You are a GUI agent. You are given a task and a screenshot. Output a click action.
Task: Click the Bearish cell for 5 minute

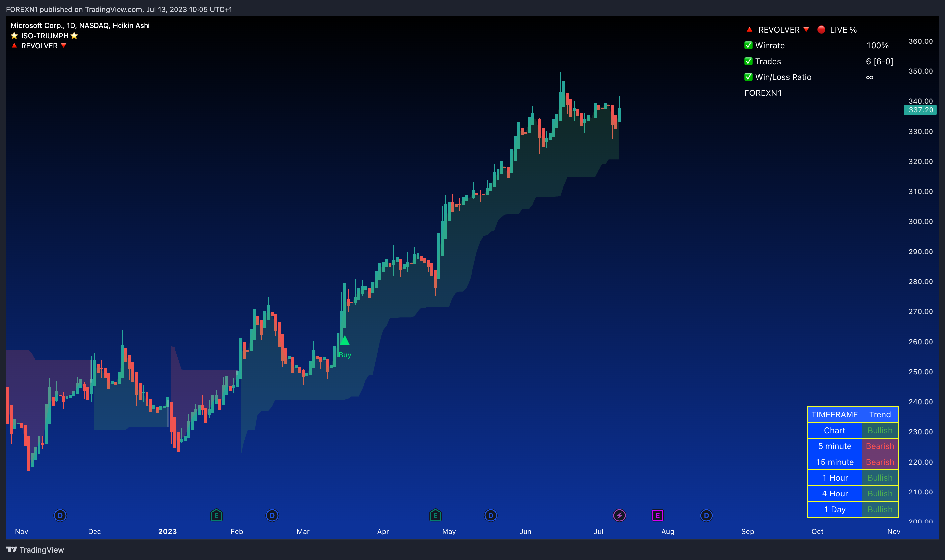(880, 446)
